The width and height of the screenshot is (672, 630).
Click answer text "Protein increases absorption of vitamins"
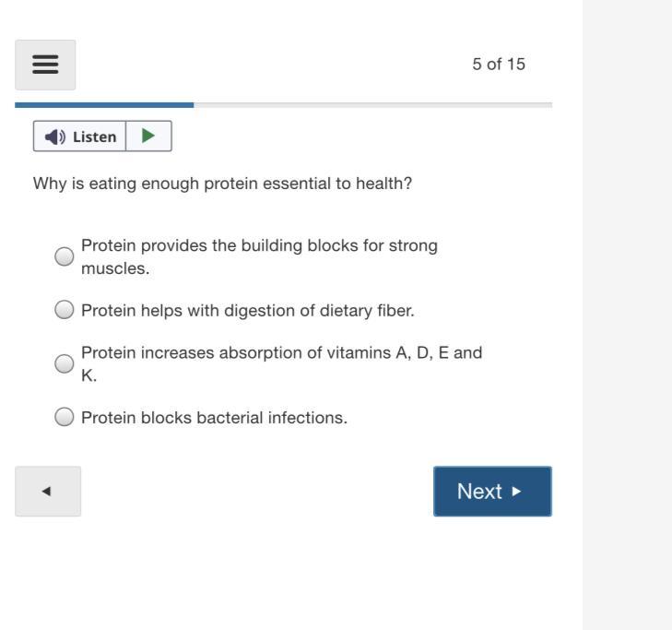(281, 353)
